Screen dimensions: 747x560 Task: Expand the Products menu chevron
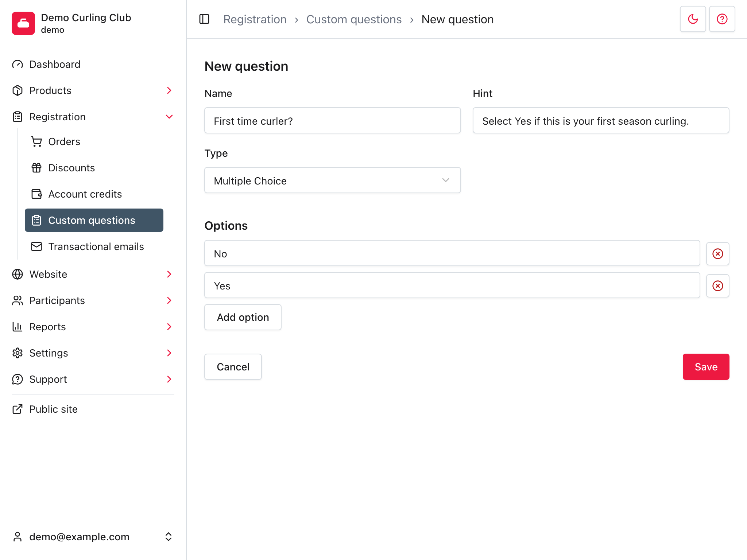pyautogui.click(x=169, y=90)
